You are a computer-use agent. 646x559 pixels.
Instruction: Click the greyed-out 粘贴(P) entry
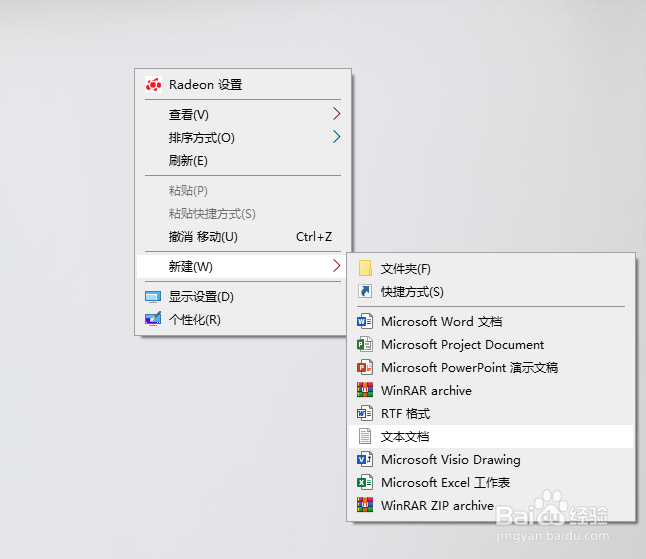pyautogui.click(x=243, y=191)
